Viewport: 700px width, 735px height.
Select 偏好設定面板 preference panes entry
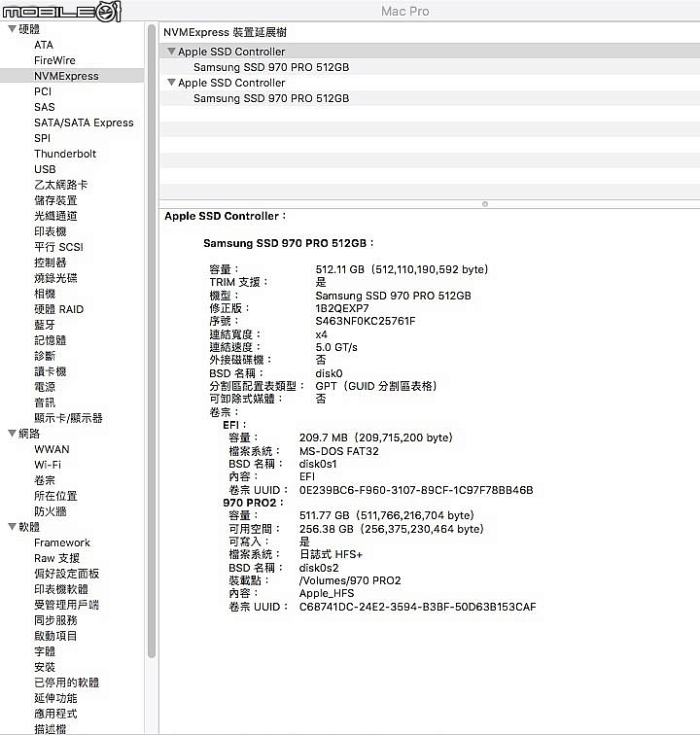[66, 574]
